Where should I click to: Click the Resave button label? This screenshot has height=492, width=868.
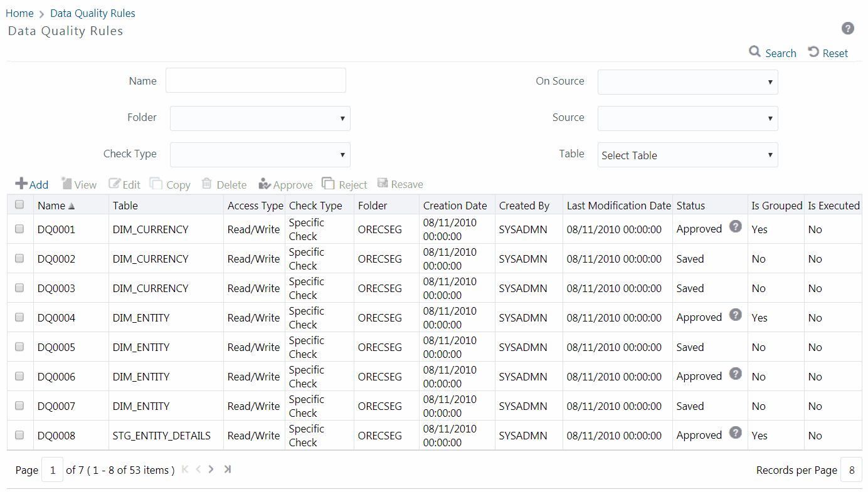(x=407, y=184)
